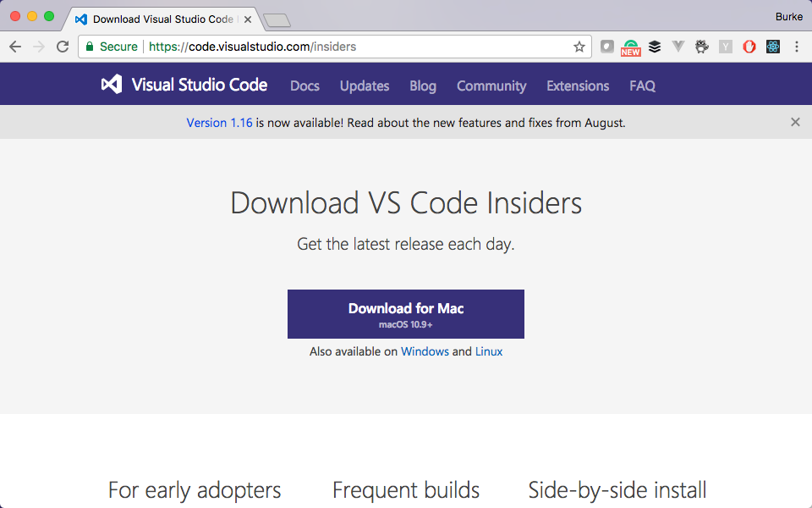Screen dimensions: 812x508
Task: Click the macOS window green zoom button
Action: [x=49, y=17]
